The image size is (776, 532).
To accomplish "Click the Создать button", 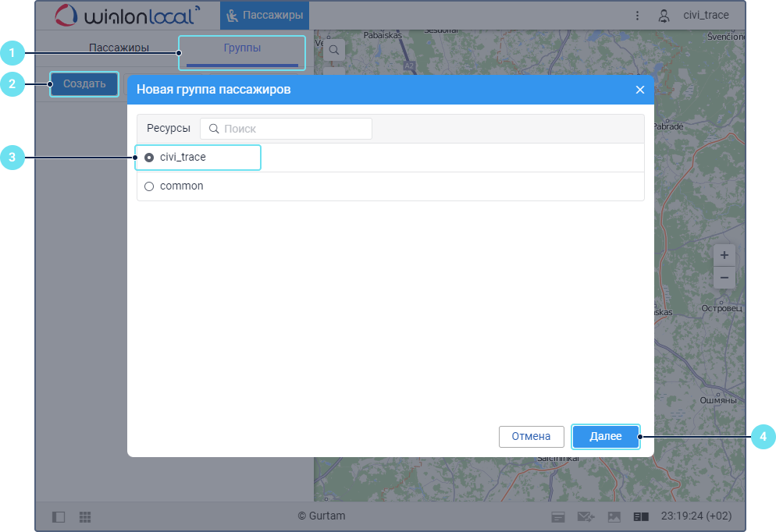I will point(84,84).
